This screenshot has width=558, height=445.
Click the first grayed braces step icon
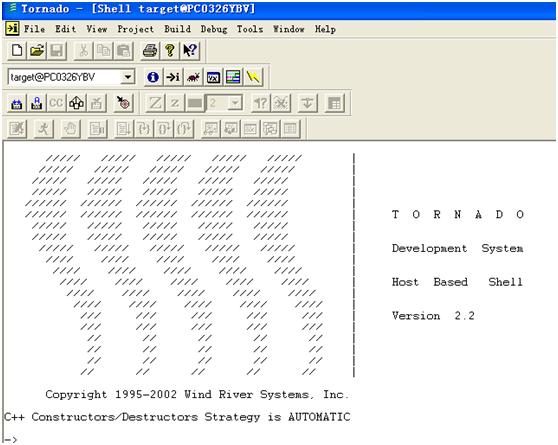click(x=144, y=129)
